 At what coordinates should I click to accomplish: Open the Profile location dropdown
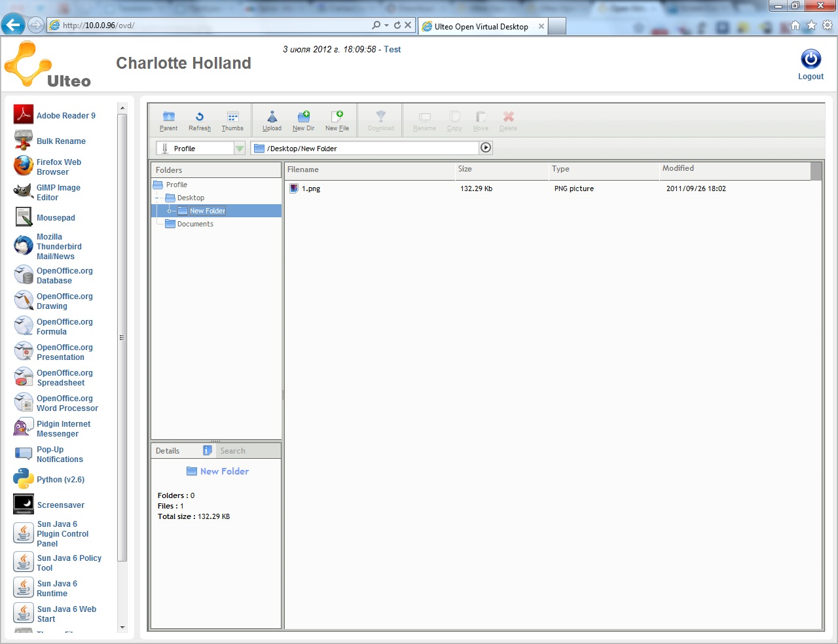coord(240,149)
